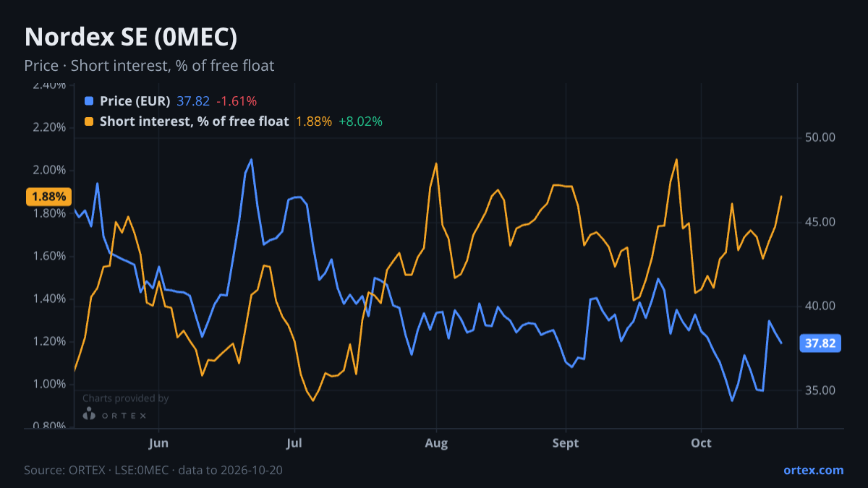Click the Jun label on the time axis
The height and width of the screenshot is (488, 868).
(x=158, y=443)
